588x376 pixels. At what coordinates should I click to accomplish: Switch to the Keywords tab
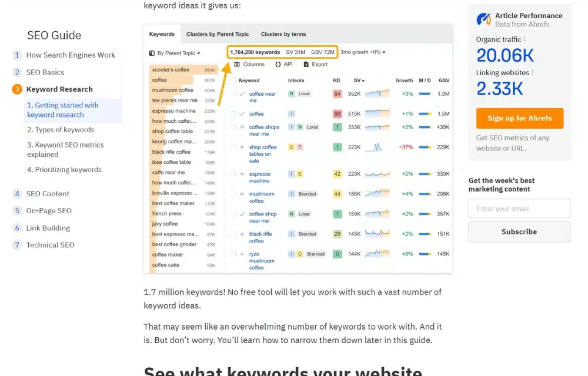pyautogui.click(x=162, y=34)
